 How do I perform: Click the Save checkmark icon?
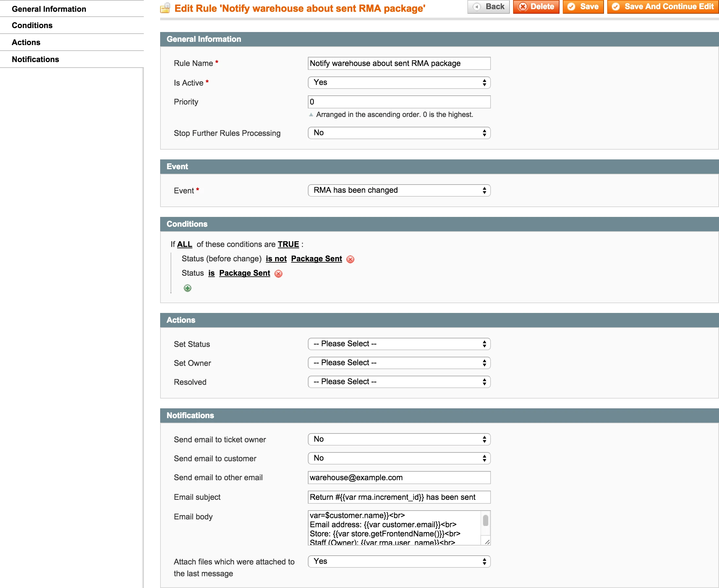click(x=572, y=7)
